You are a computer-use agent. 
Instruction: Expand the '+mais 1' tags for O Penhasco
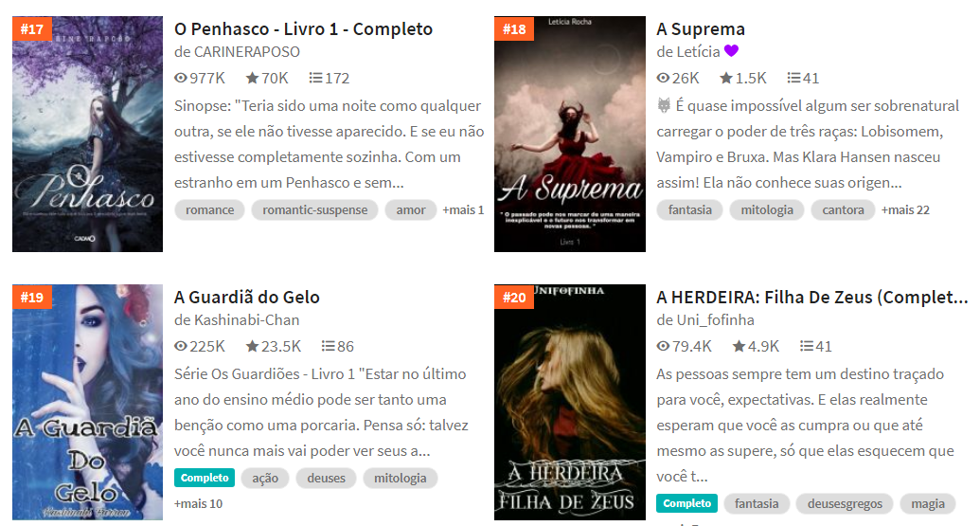(463, 210)
